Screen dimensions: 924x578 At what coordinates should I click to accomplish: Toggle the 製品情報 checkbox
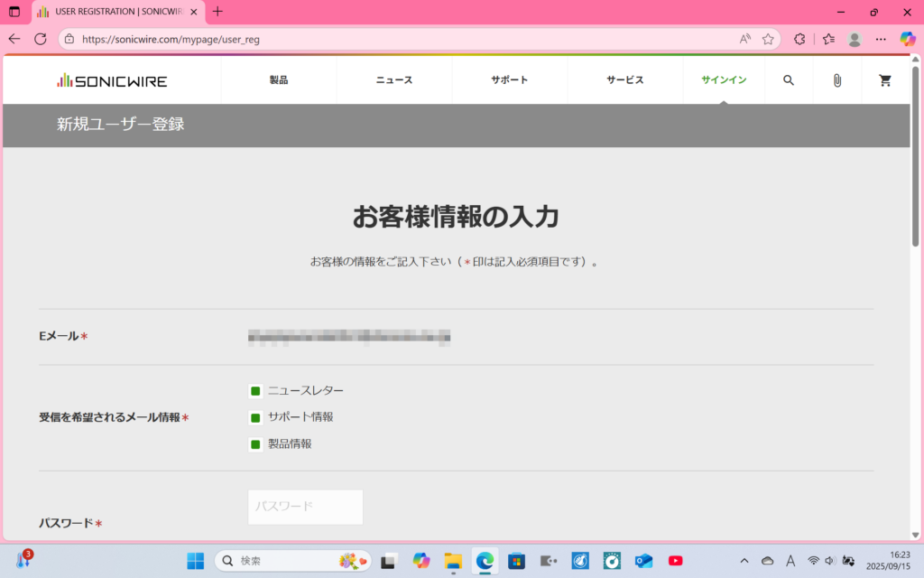[x=255, y=444]
